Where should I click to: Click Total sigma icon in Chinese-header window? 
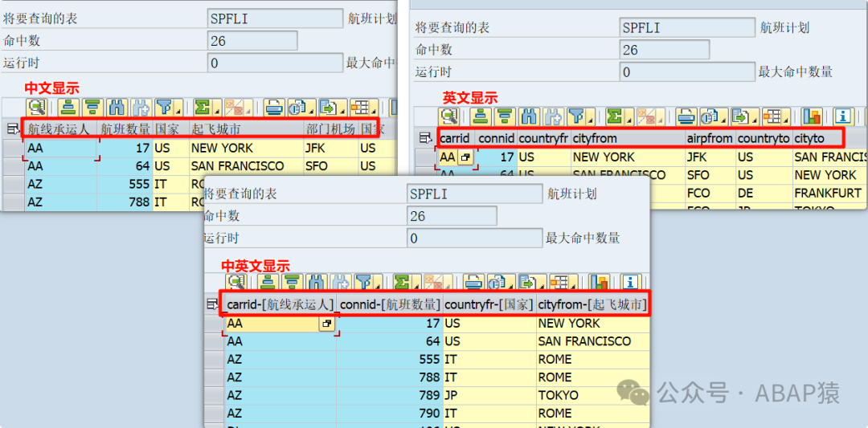(203, 108)
